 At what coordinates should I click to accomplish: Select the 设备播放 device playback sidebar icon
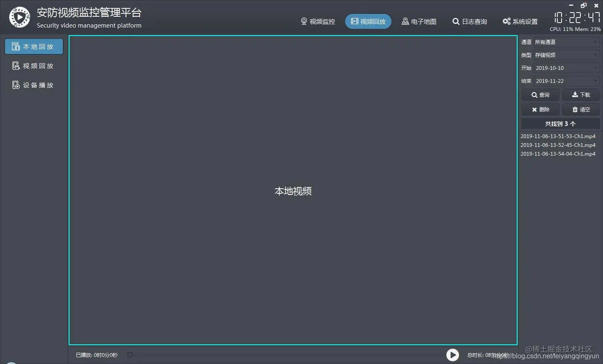click(15, 85)
